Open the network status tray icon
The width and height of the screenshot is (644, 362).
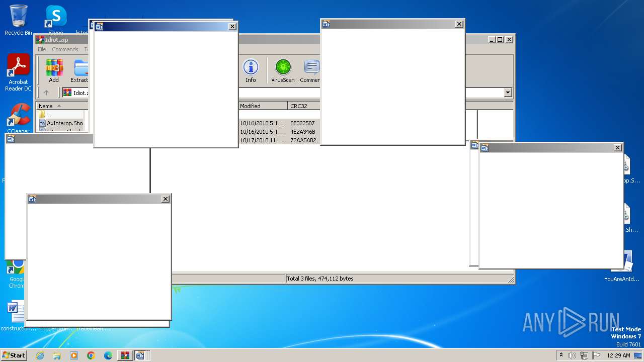(x=584, y=355)
